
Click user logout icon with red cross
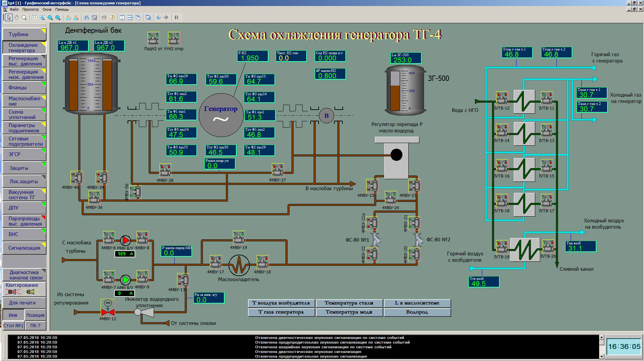(76, 17)
